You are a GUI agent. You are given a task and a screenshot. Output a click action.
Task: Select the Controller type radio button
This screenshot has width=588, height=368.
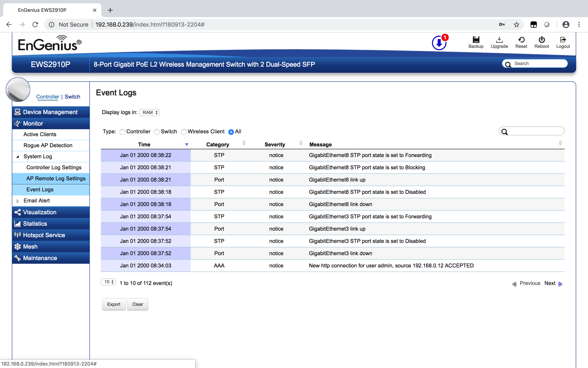pyautogui.click(x=122, y=132)
